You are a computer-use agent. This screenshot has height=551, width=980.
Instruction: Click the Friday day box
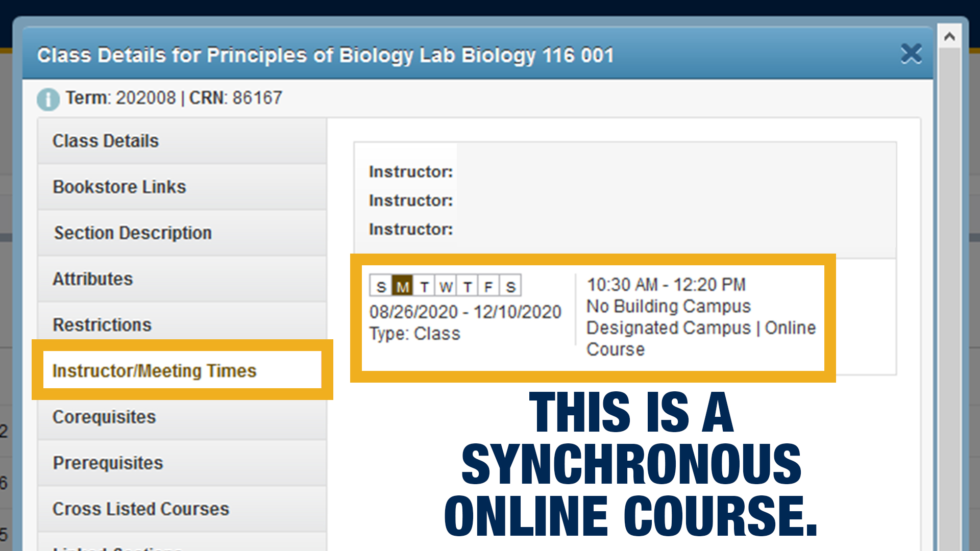pyautogui.click(x=488, y=287)
